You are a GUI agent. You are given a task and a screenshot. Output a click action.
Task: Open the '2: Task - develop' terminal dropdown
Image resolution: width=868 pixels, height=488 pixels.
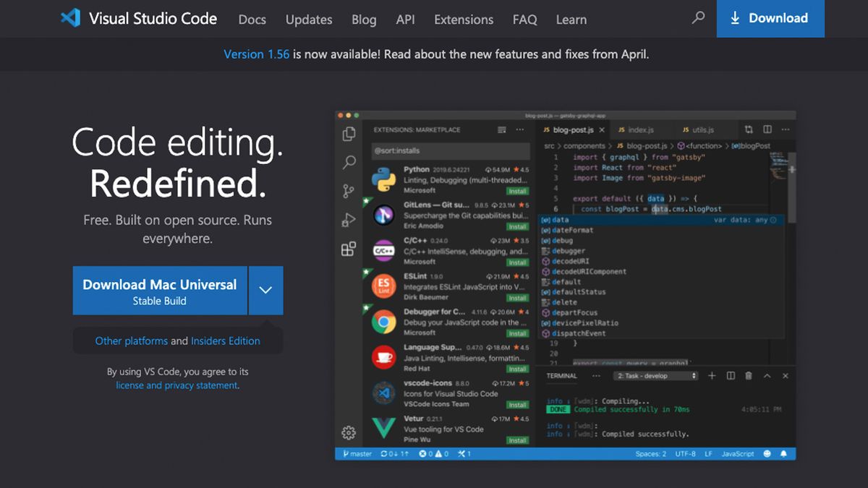point(655,375)
